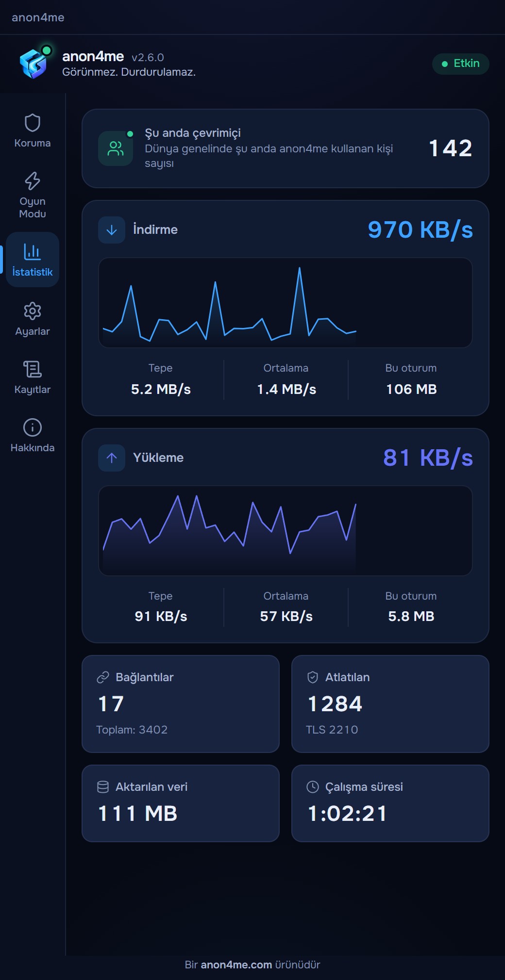Click upload peak value 91 KB/s
Viewport: 505px width, 980px height.
(x=161, y=616)
